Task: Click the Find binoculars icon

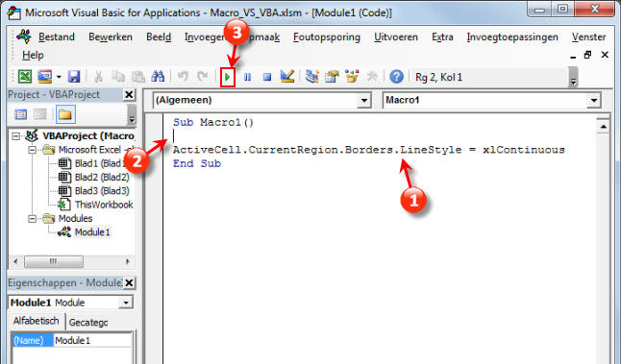Action: 158,77
